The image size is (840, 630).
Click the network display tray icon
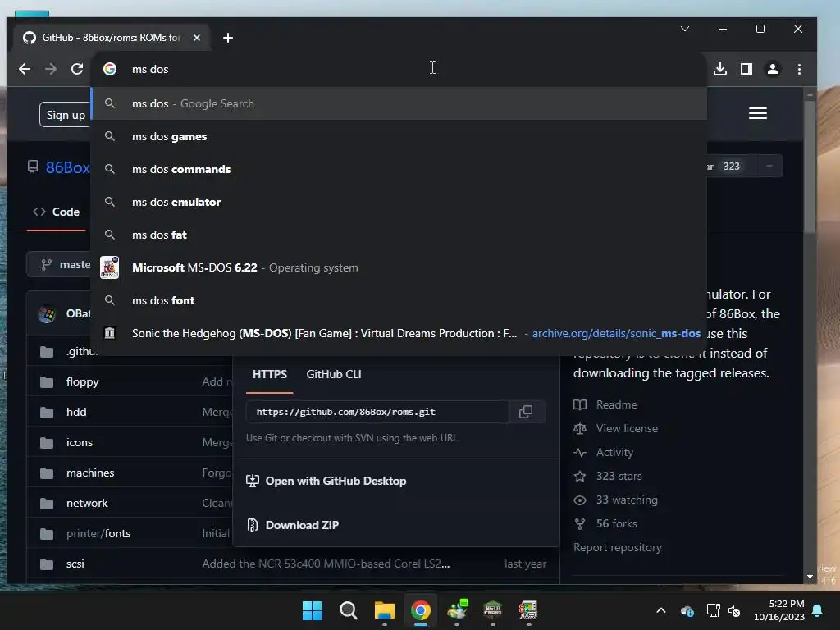713,610
